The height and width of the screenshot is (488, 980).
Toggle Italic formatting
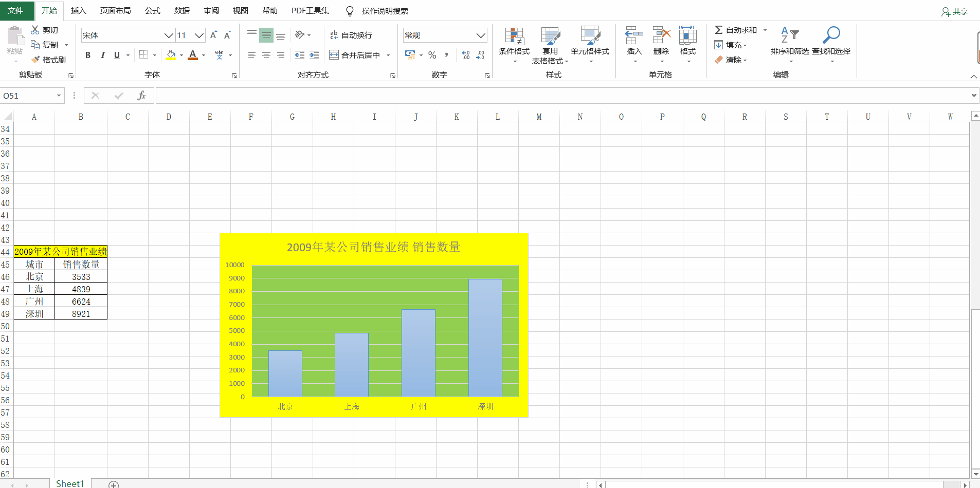point(102,55)
